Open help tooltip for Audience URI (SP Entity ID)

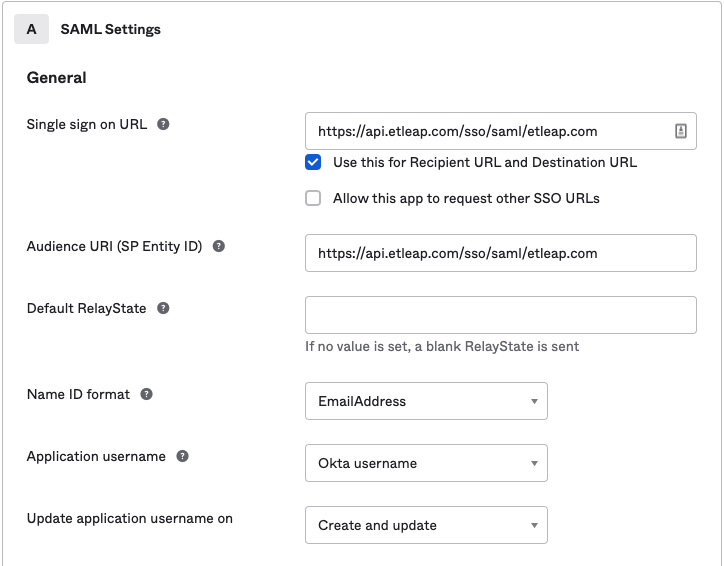[219, 246]
